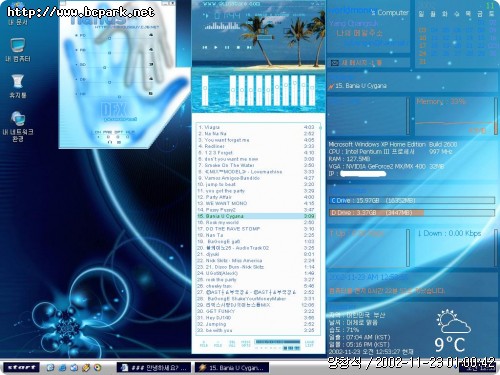Select playlist track 13. WE WANT MONO
This screenshot has width=500, height=375.
coord(256,203)
